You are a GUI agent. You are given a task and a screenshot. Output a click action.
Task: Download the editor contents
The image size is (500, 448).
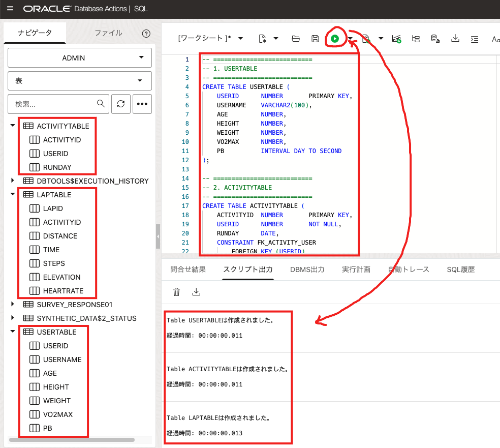pyautogui.click(x=455, y=38)
